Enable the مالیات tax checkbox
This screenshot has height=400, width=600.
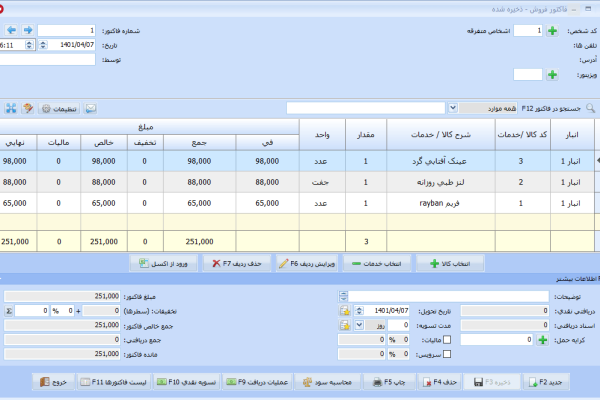[x=447, y=340]
